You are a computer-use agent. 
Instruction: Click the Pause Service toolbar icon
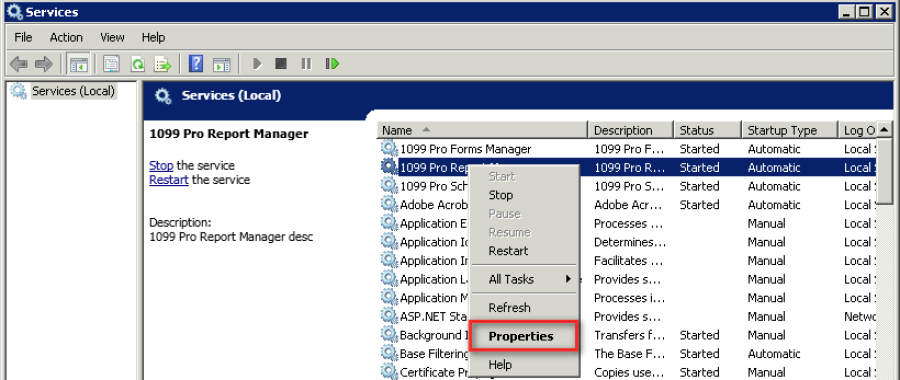click(306, 64)
